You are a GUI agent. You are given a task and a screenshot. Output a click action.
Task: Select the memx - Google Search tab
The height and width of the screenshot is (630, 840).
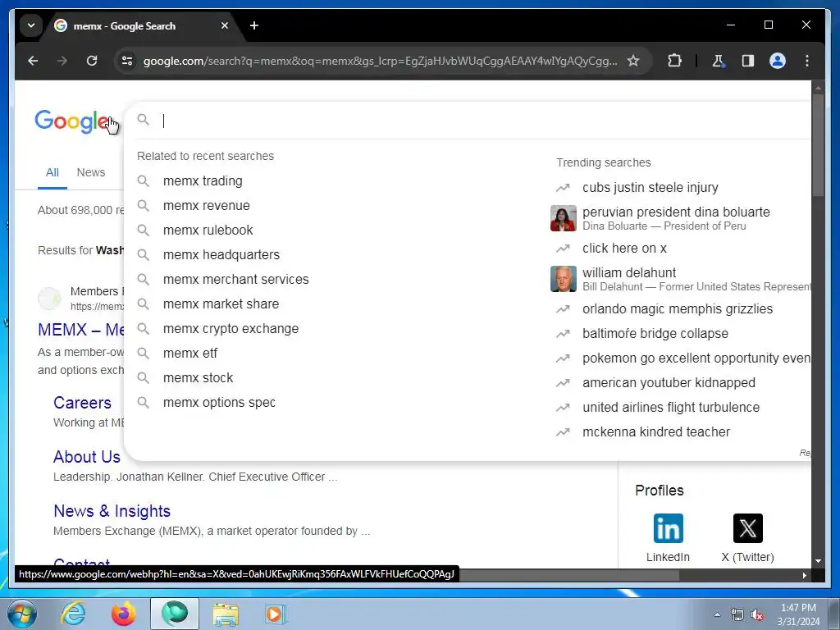[x=141, y=25]
